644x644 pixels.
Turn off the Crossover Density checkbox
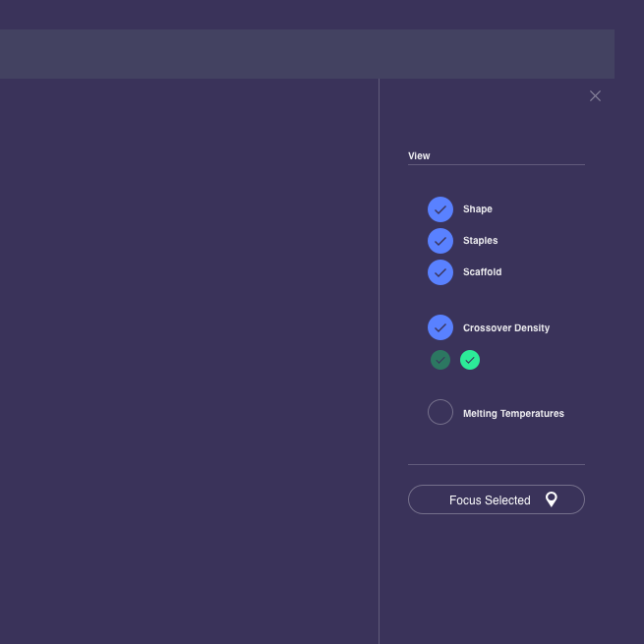click(440, 328)
